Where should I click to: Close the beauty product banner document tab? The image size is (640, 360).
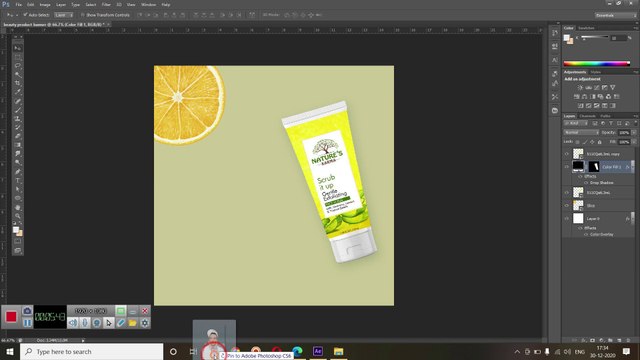click(108, 24)
